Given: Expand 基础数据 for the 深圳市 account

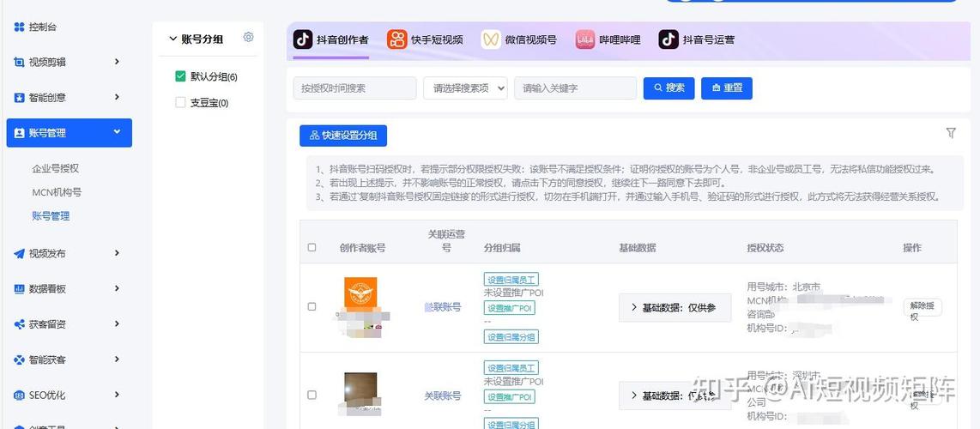Looking at the screenshot, I should (675, 396).
